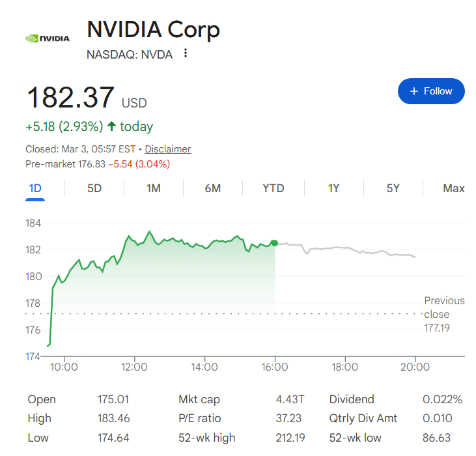Screen dimensions: 476x456
Task: Click the plus icon in Follow button
Action: [x=413, y=91]
